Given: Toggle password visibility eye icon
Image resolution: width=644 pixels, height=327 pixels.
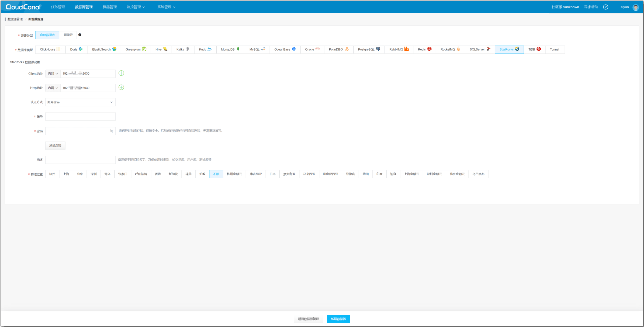Looking at the screenshot, I should click(112, 131).
